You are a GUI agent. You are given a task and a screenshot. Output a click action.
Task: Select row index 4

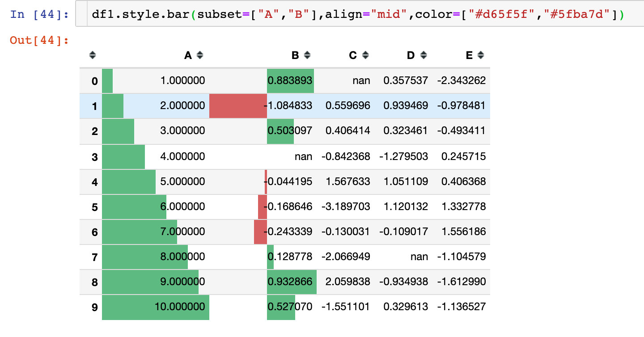tap(94, 182)
